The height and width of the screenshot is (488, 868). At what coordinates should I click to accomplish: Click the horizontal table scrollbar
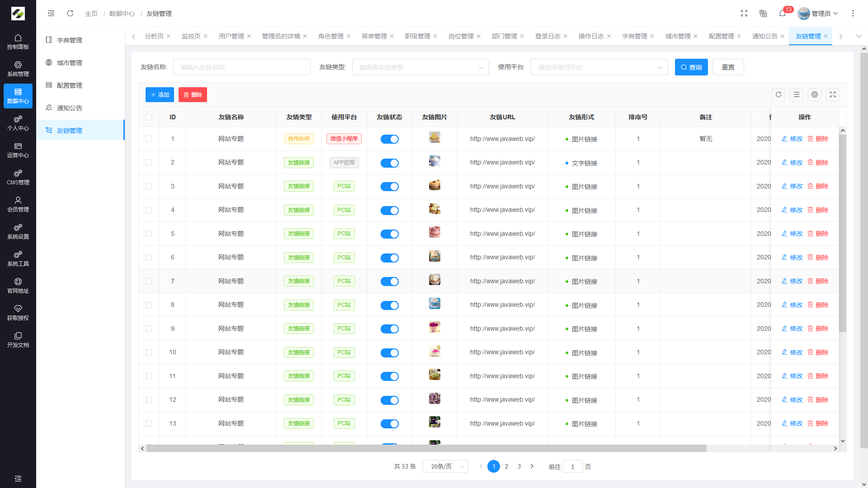tap(426, 448)
